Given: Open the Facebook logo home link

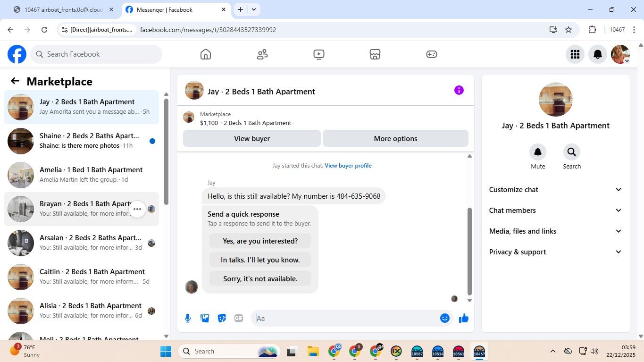Looking at the screenshot, I should pyautogui.click(x=17, y=54).
